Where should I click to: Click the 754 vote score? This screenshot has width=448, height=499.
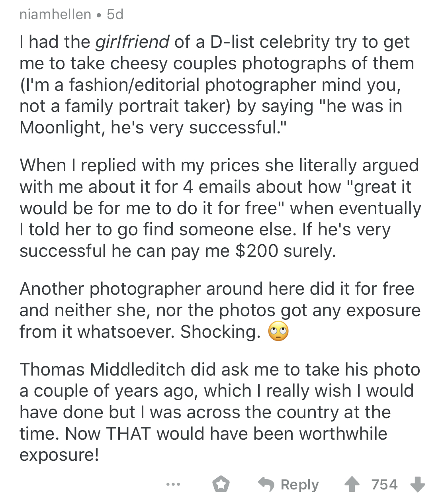click(x=384, y=485)
